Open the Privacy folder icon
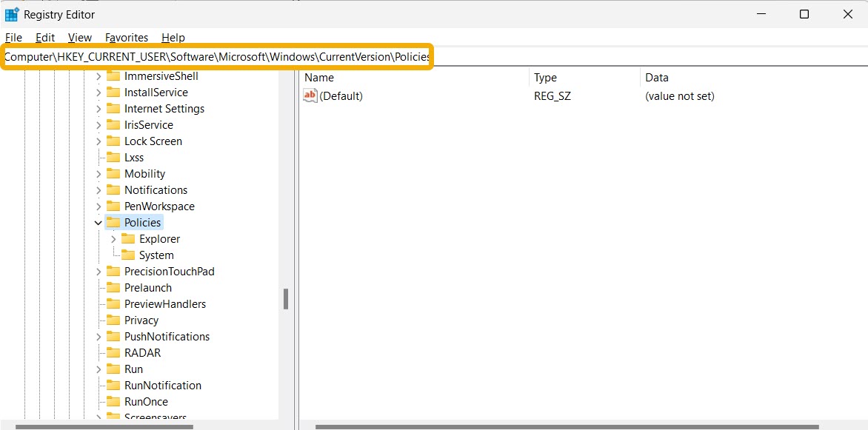 pyautogui.click(x=116, y=320)
